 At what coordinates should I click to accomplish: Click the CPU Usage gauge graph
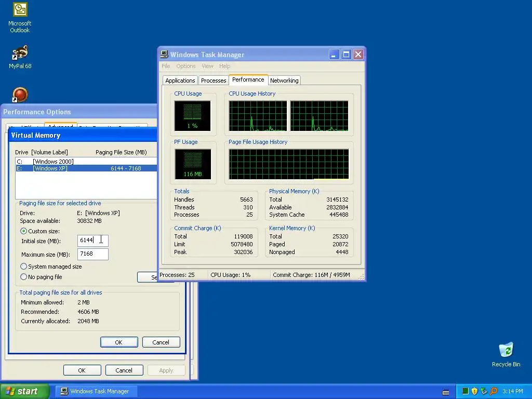click(x=192, y=116)
